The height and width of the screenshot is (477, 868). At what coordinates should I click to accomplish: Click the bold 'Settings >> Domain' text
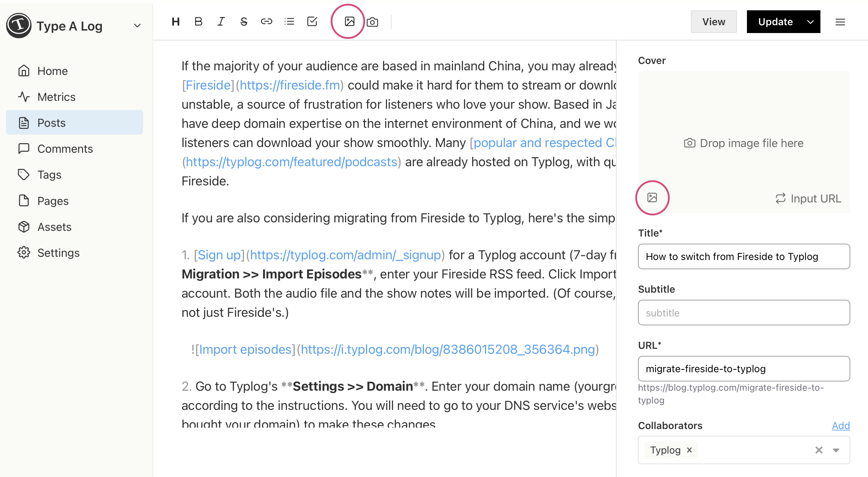353,386
